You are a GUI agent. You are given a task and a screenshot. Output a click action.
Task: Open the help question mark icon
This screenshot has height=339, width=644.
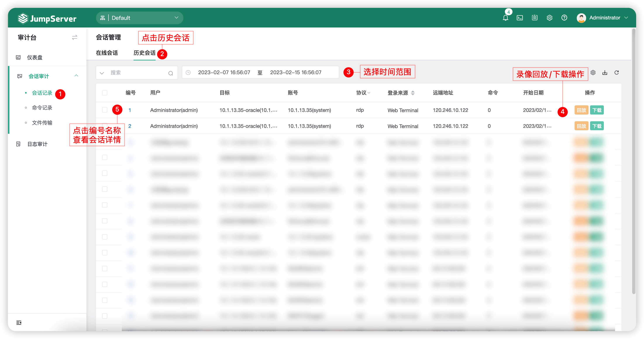564,18
